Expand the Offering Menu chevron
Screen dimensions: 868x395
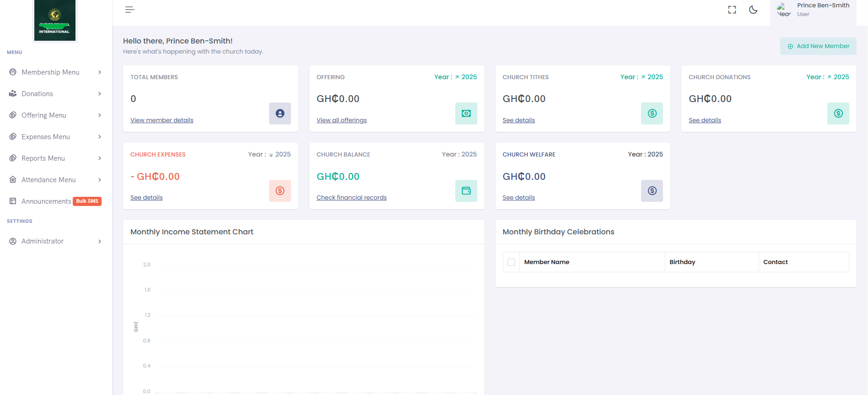(99, 115)
